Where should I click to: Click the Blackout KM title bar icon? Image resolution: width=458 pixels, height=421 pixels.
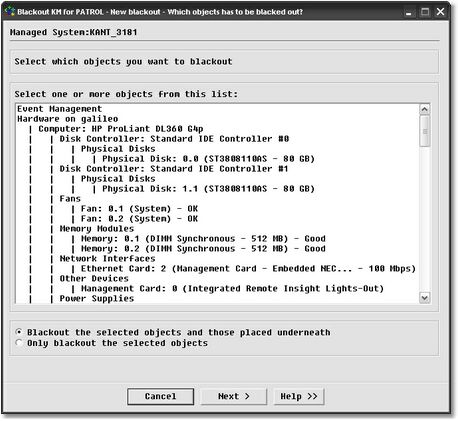10,11
